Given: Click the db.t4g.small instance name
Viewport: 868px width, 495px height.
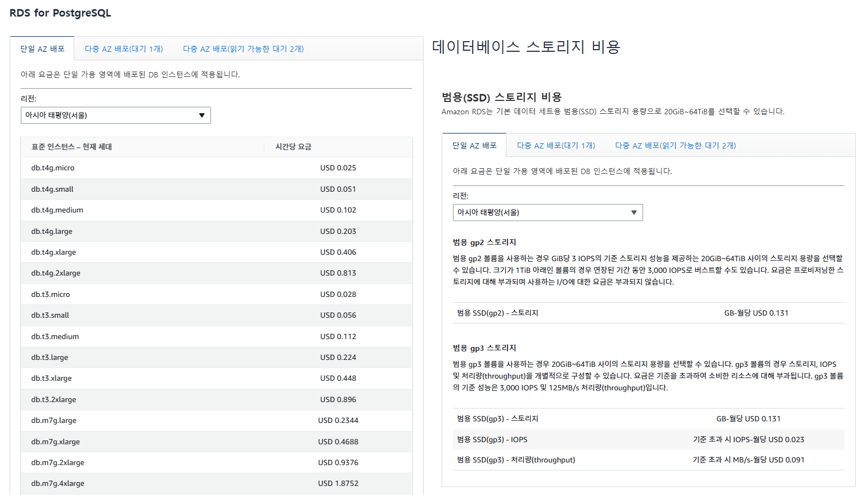Looking at the screenshot, I should coord(52,189).
